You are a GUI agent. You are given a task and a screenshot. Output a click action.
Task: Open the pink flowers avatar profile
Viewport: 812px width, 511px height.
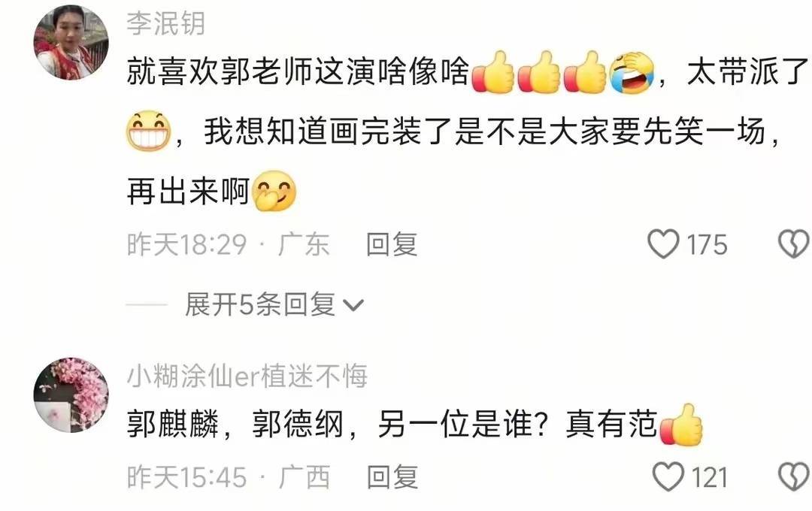[71, 395]
